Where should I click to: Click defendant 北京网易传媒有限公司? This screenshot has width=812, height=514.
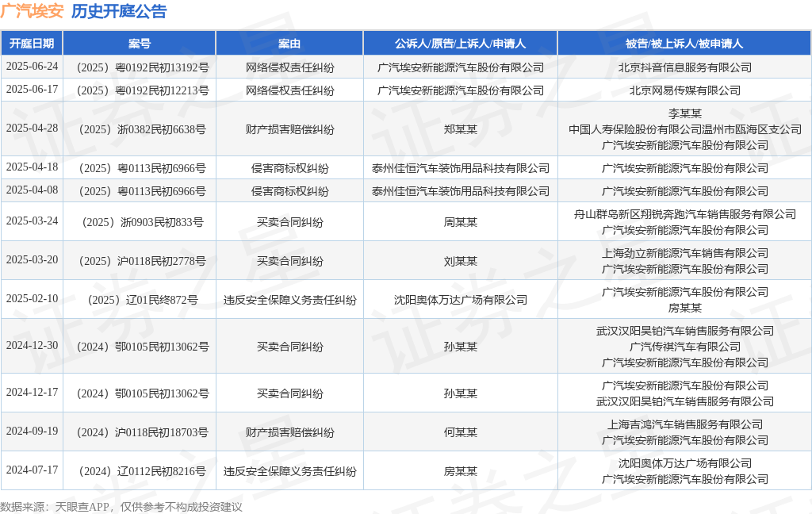pos(684,90)
